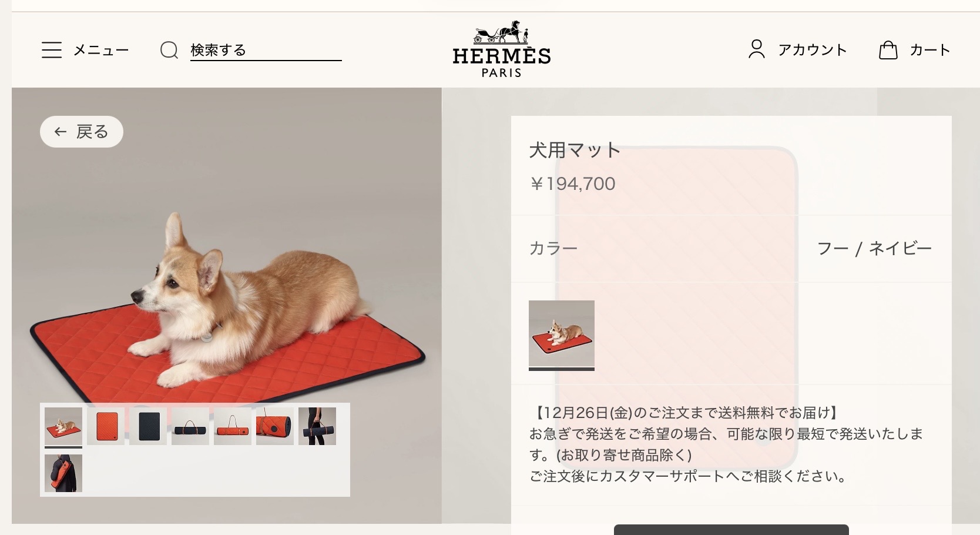Click the Hermès Paris carriage logo
The width and height of the screenshot is (980, 535).
click(502, 49)
